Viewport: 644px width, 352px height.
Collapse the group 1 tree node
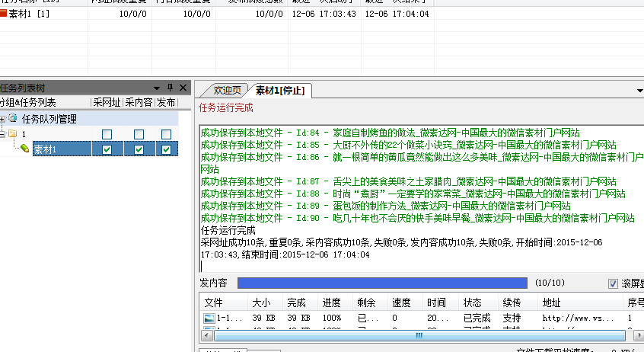click(2, 134)
